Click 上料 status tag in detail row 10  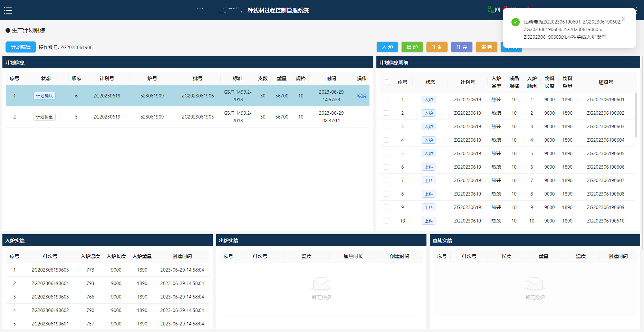pos(429,221)
